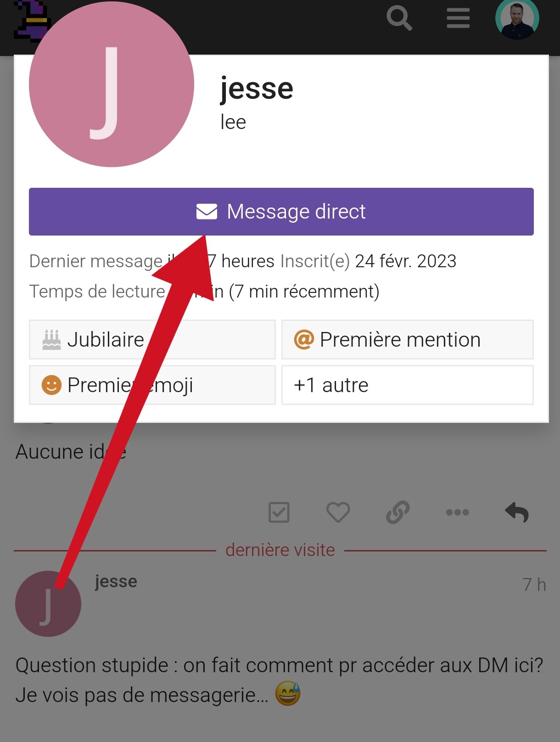Click jesse's small avatar beside the post

pyautogui.click(x=48, y=604)
